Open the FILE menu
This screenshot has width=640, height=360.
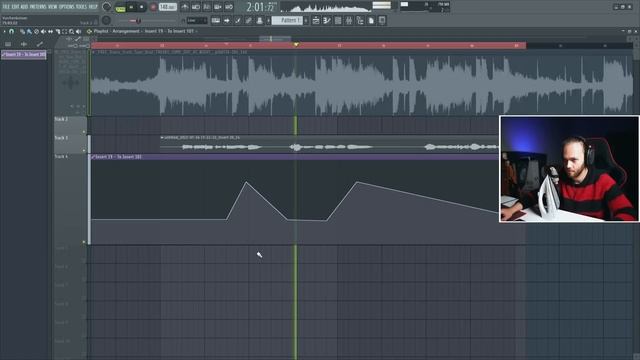(7, 7)
